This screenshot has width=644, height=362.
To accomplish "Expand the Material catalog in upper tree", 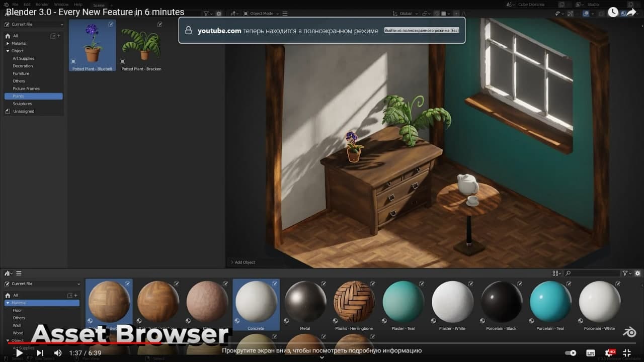I will coord(8,43).
